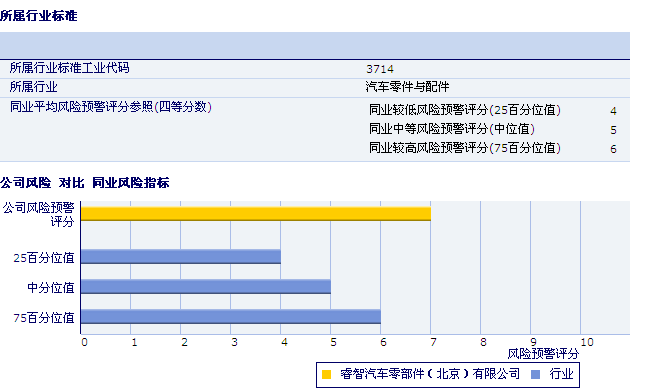Click the blue 行业 legend swatch
Viewport: 652px width, 391px height.
[x=536, y=374]
